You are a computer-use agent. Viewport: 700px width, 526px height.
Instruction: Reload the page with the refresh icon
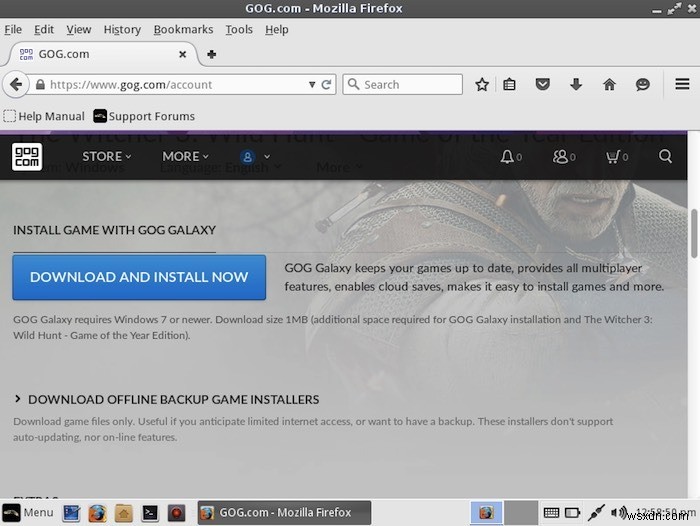tap(326, 84)
